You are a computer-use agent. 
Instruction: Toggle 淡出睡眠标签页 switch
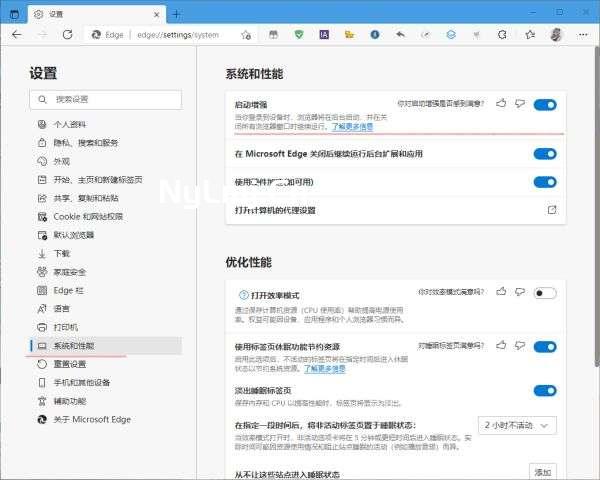(545, 391)
